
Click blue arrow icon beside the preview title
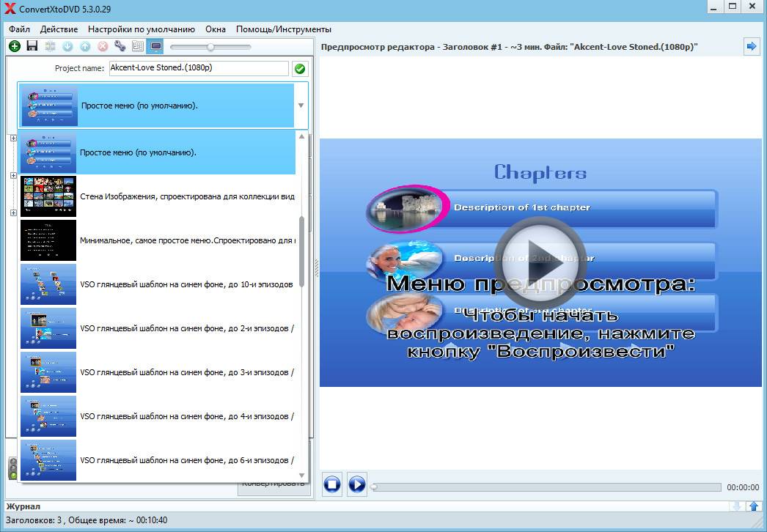(x=752, y=47)
